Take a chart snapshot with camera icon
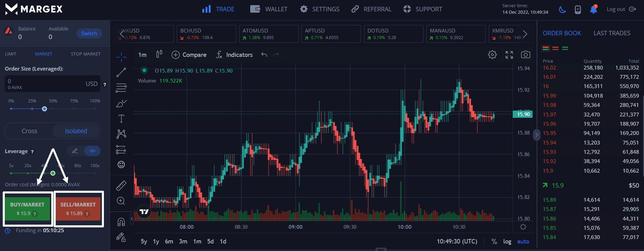This screenshot has width=644, height=251. coord(525,55)
